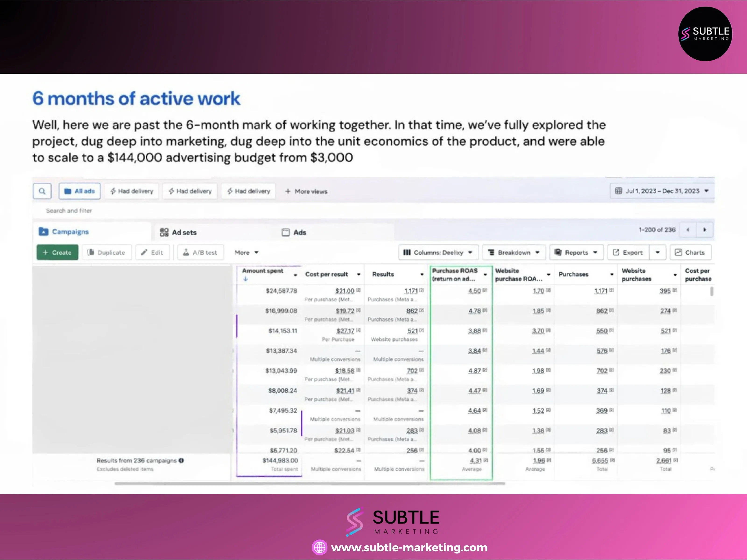This screenshot has width=747, height=560.
Task: Open Website purchase ROAS column menu arrow
Action: [x=548, y=275]
